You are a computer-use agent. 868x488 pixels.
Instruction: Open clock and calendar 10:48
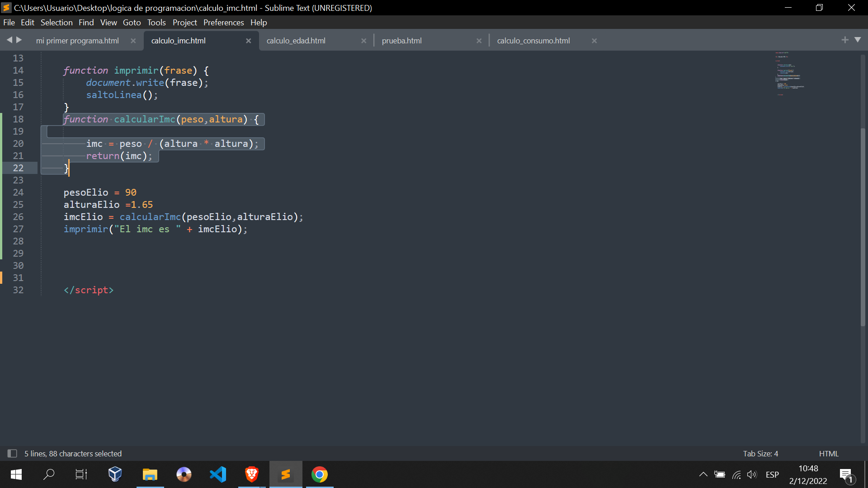pyautogui.click(x=808, y=474)
